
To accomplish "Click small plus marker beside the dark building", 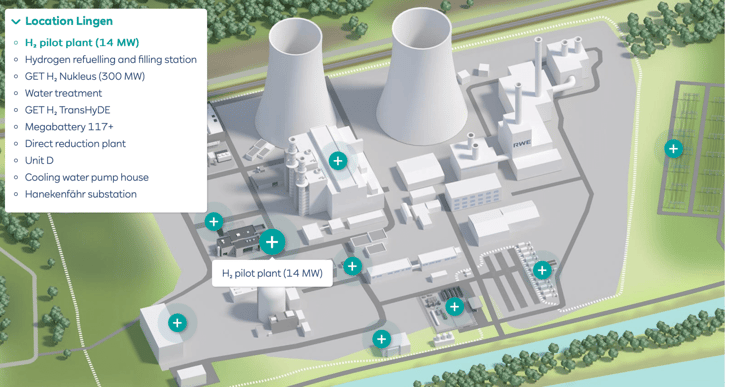I will [214, 221].
